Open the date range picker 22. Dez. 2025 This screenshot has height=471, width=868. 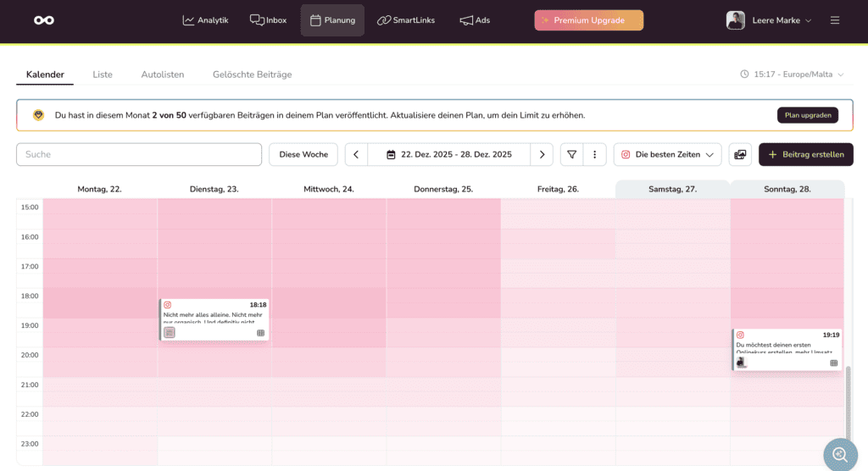(x=449, y=154)
